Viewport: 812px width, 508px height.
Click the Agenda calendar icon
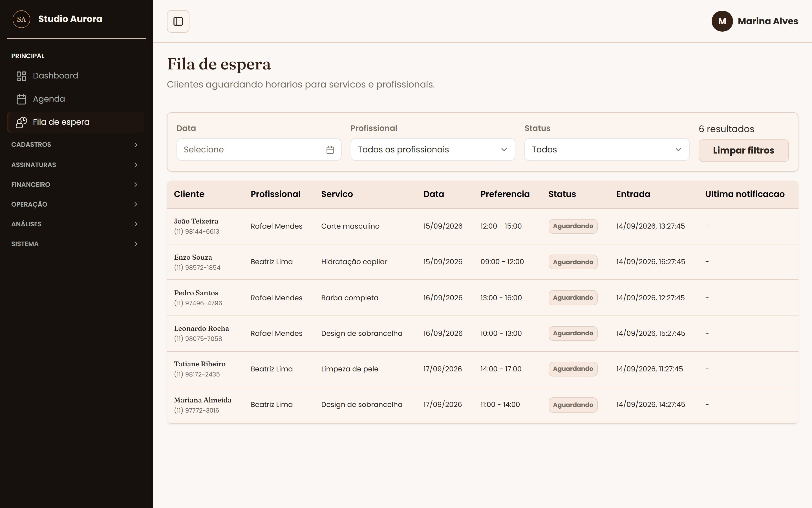tap(21, 99)
